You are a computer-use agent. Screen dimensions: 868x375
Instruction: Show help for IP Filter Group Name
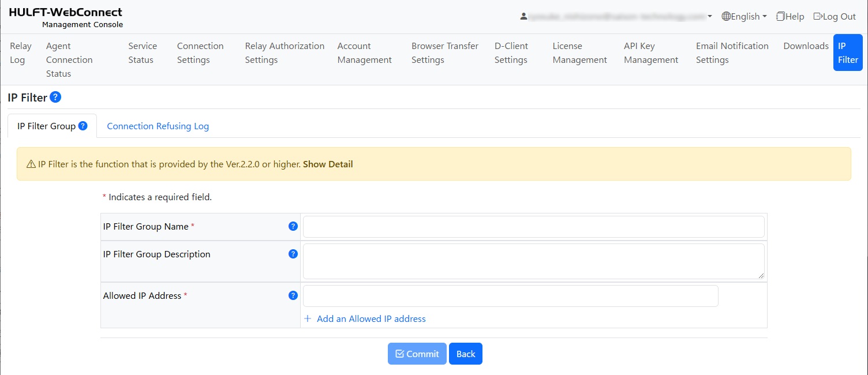point(293,226)
